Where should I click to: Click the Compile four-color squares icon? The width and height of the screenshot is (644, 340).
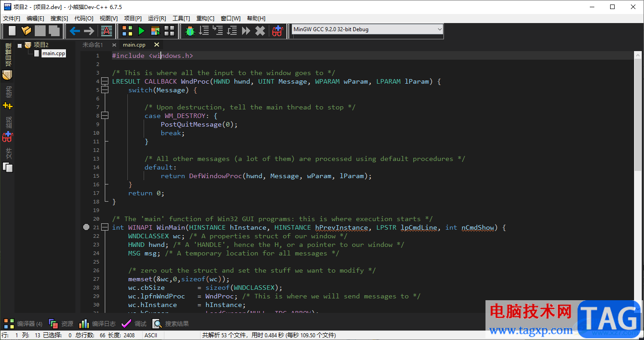[x=127, y=31]
